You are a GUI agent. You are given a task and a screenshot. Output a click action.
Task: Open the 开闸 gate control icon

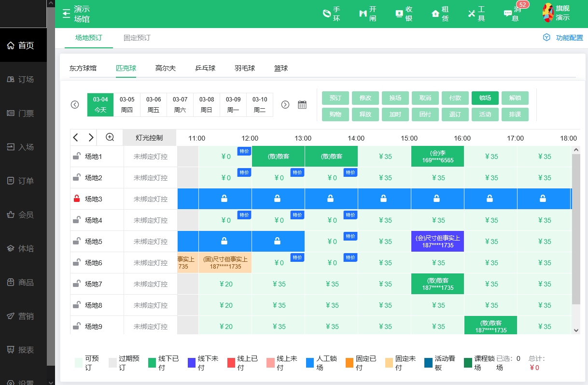coord(368,13)
